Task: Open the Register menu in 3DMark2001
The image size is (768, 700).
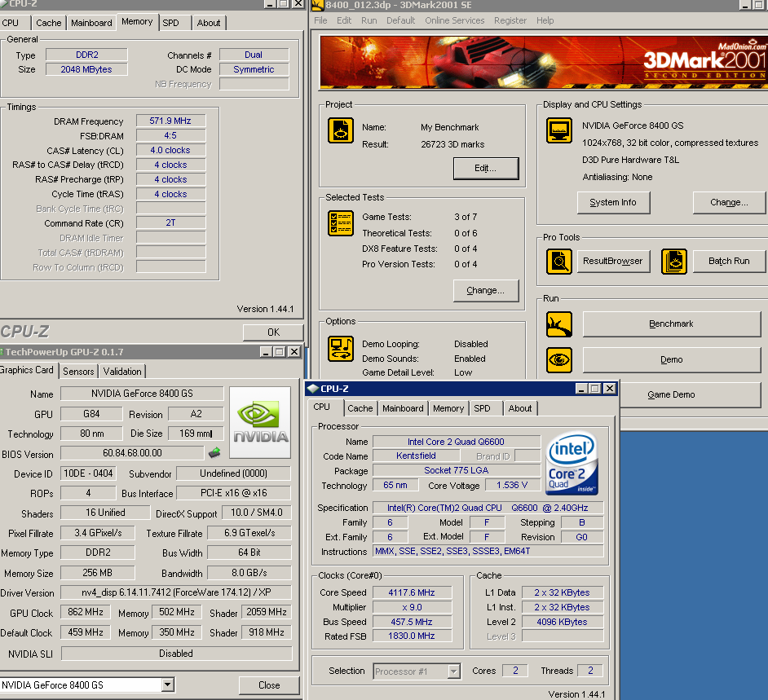Action: pyautogui.click(x=510, y=20)
